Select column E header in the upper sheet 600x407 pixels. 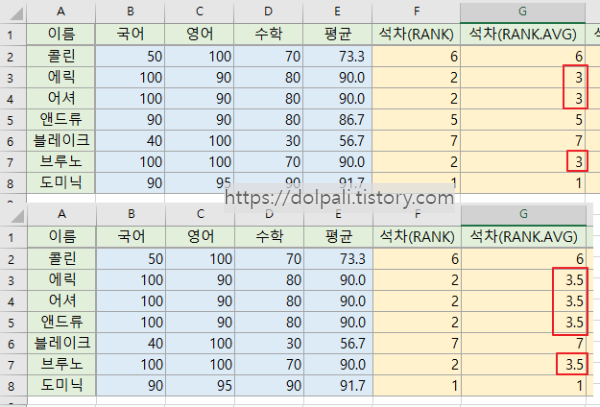[337, 12]
